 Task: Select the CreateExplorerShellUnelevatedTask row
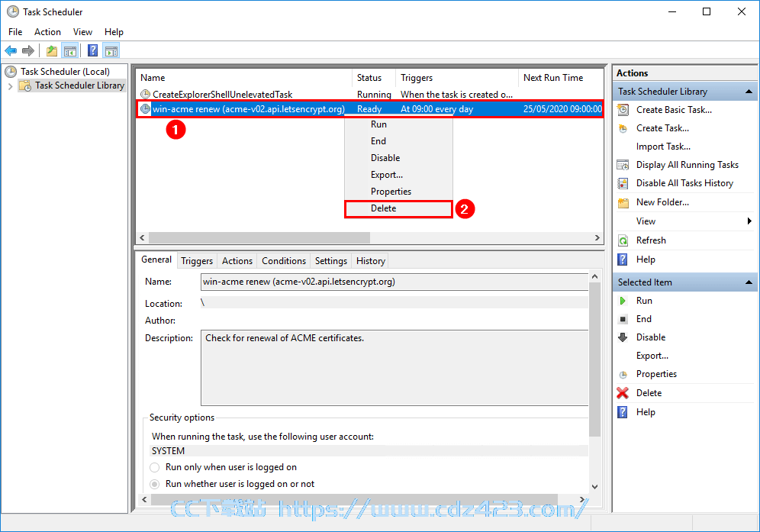[x=370, y=94]
